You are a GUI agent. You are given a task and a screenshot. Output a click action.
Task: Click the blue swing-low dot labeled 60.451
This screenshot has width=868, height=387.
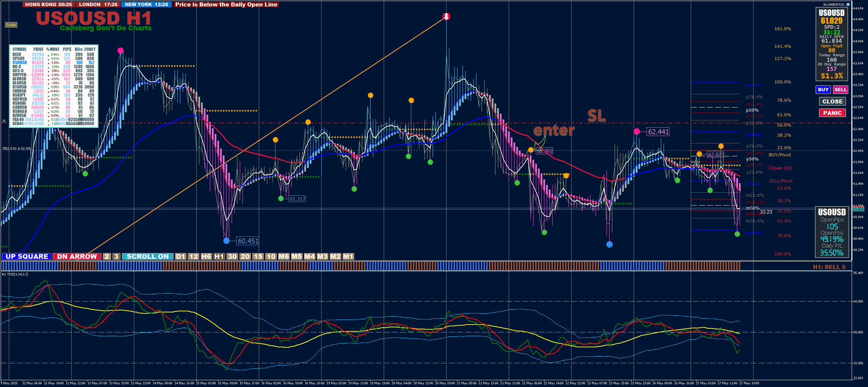pyautogui.click(x=227, y=241)
